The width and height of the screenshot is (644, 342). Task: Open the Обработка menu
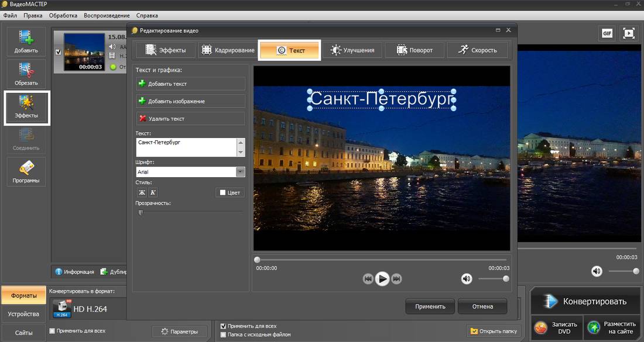63,15
